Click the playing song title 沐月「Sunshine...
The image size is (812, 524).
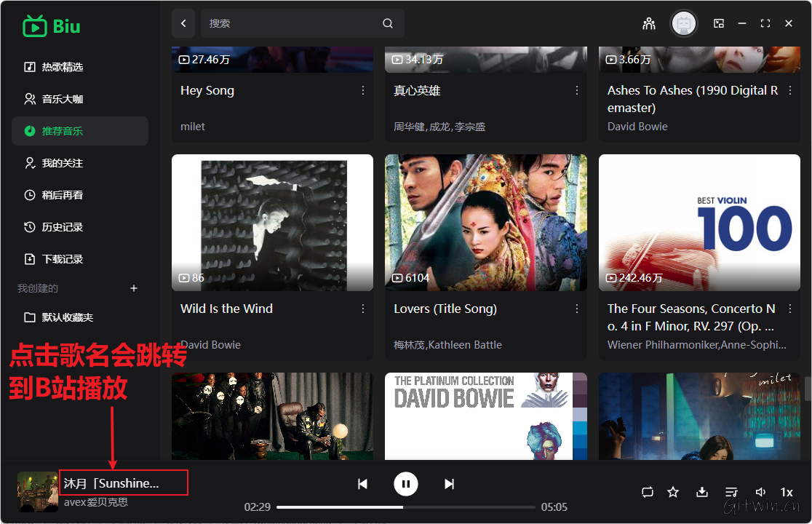click(x=111, y=483)
